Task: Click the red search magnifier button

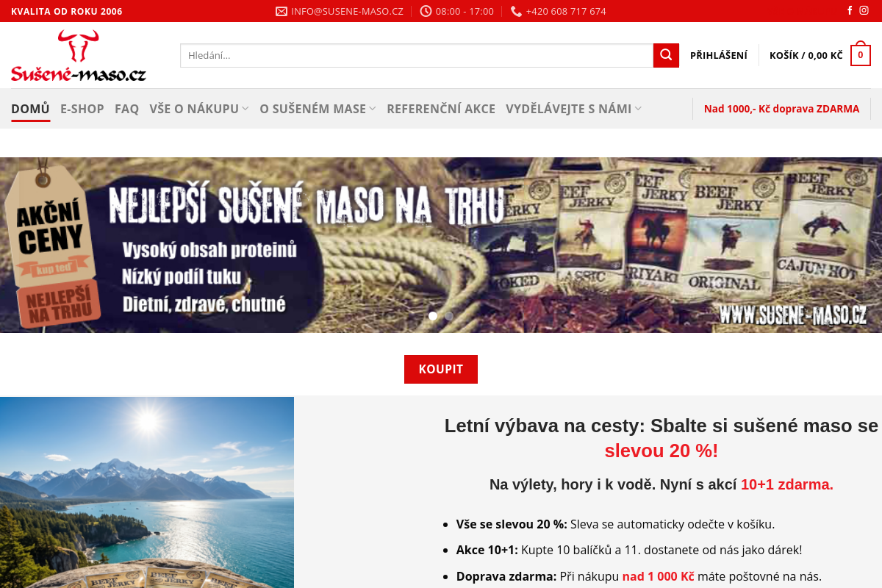Action: pyautogui.click(x=666, y=55)
